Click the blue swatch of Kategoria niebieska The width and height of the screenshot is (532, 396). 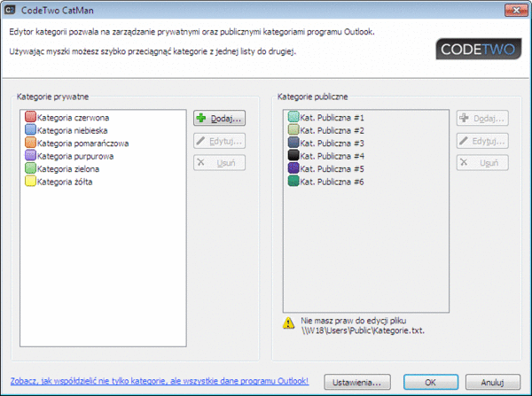point(30,130)
